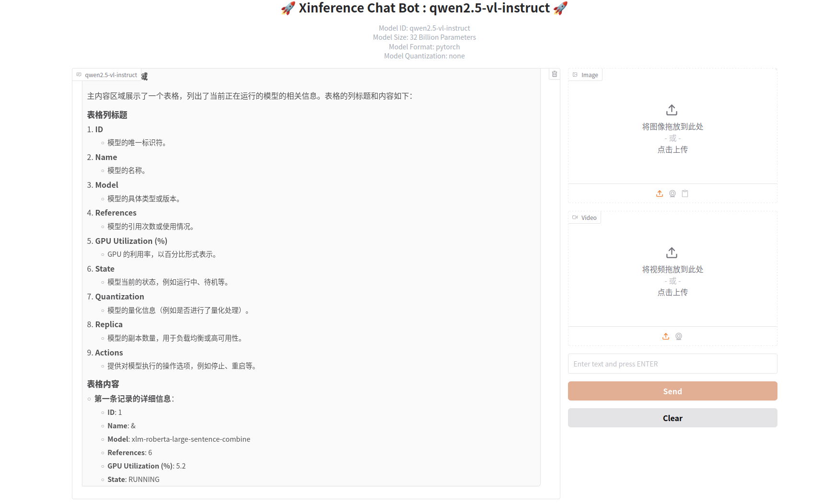
Task: Click 点击上传 in the image drop zone
Action: (x=672, y=149)
